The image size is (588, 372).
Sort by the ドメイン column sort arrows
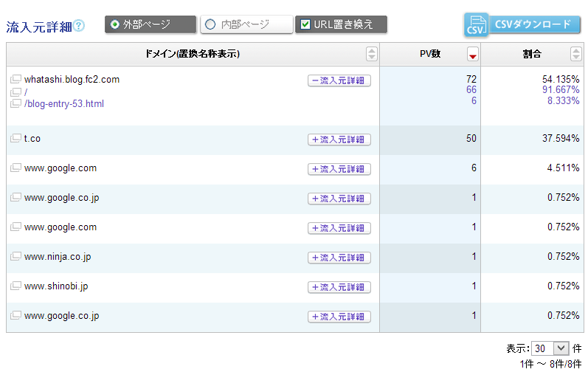(371, 54)
